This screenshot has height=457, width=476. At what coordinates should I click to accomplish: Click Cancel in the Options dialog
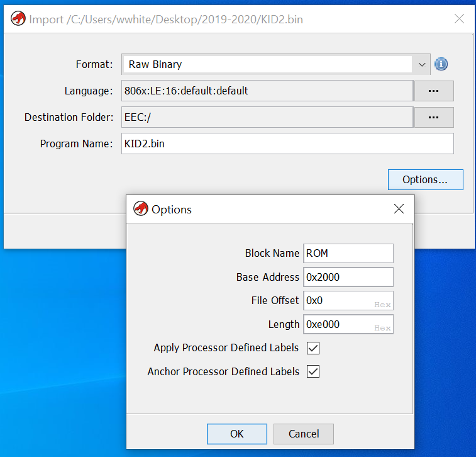[x=304, y=434]
